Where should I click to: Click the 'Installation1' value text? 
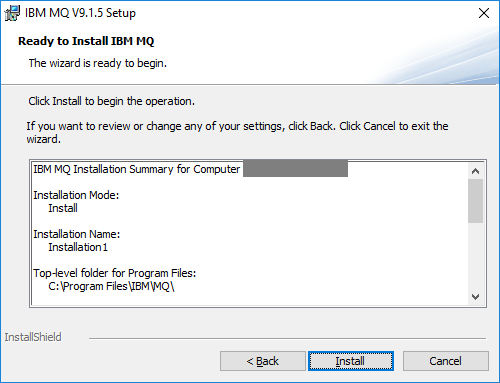click(x=78, y=247)
